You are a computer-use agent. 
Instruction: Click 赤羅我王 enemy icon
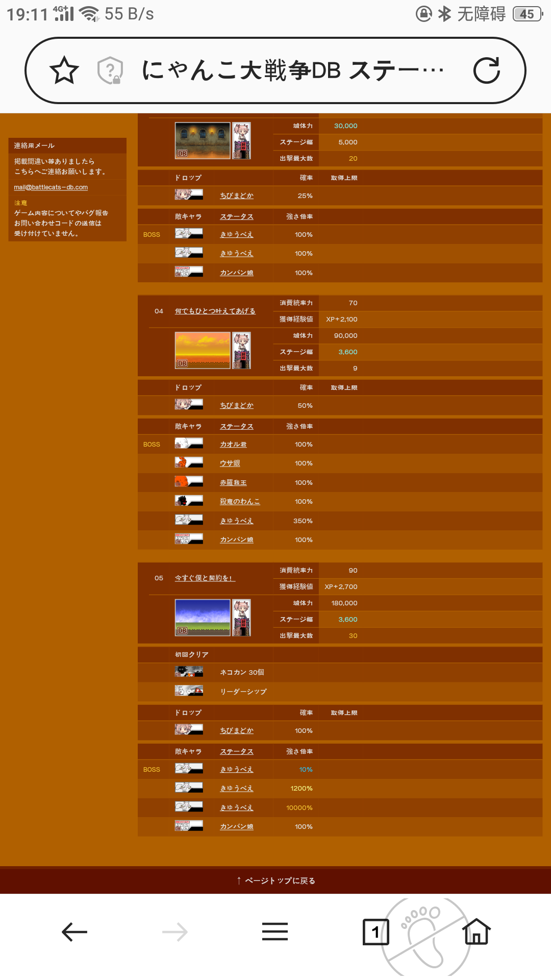pos(189,482)
